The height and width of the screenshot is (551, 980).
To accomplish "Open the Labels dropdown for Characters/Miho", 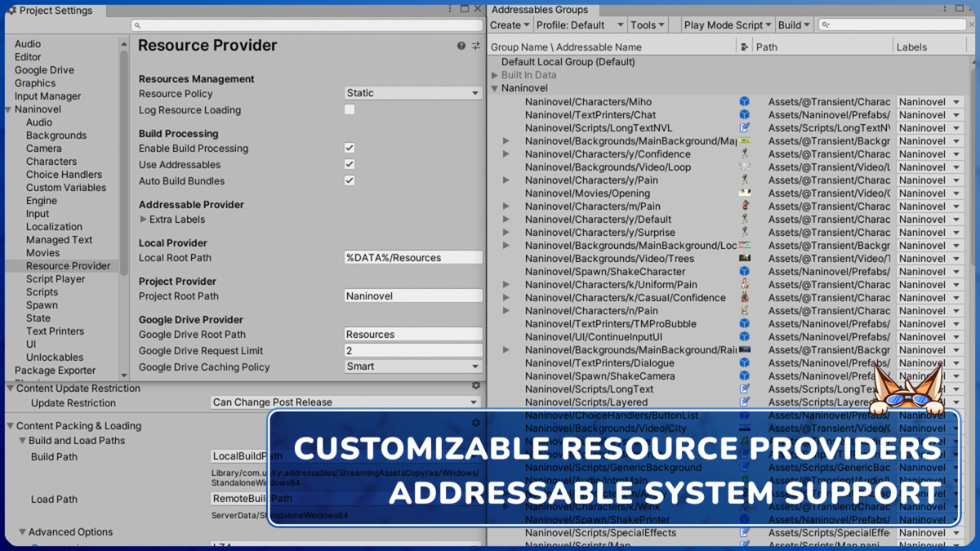I will [x=930, y=102].
